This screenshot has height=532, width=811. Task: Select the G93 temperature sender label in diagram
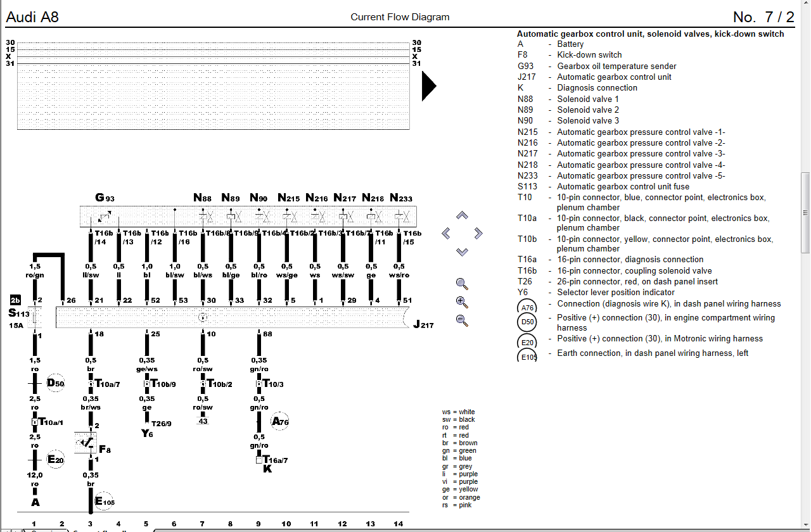coord(105,198)
